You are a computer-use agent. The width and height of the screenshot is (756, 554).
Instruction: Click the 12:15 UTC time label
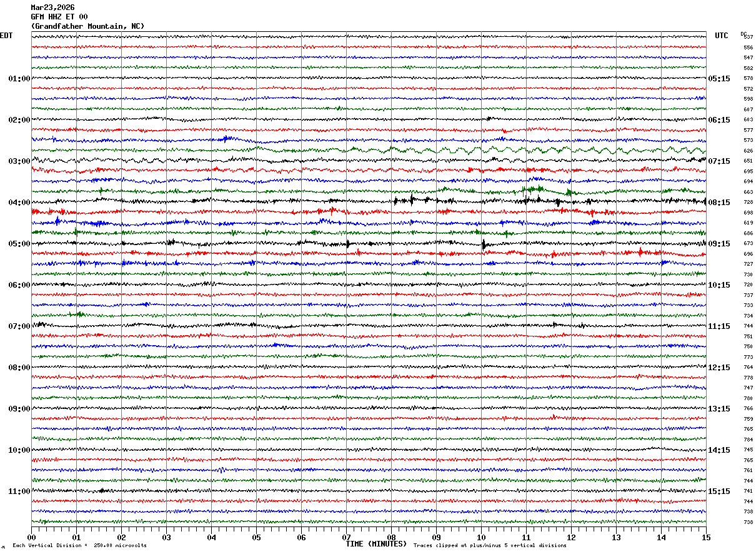coord(719,368)
